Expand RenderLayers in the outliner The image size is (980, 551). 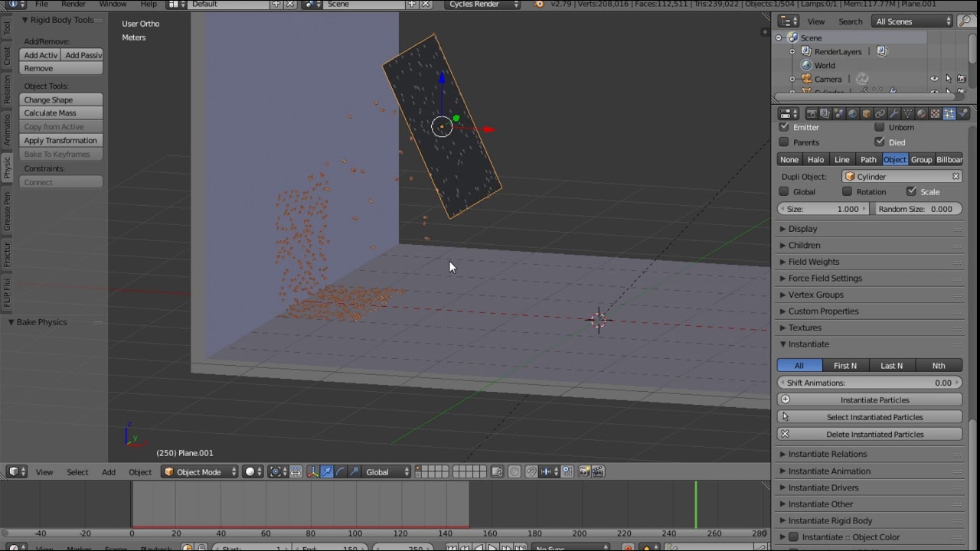point(792,51)
